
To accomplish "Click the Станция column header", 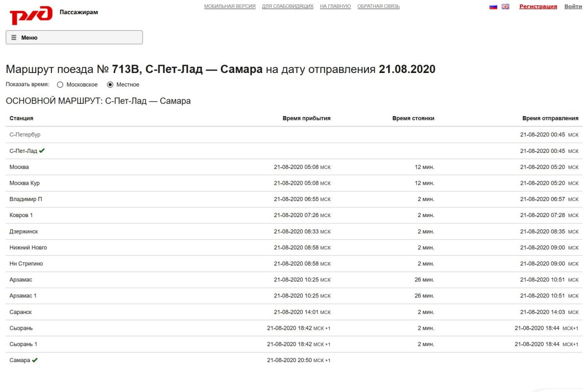I will tap(22, 118).
